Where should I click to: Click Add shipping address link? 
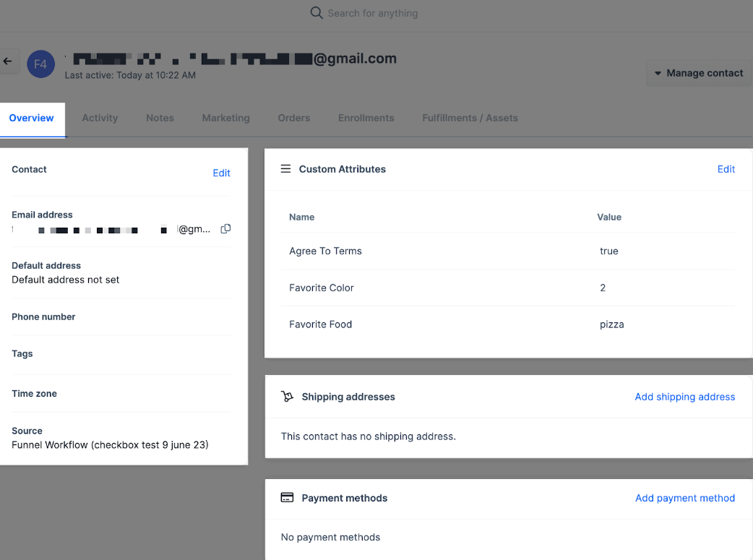(x=685, y=397)
